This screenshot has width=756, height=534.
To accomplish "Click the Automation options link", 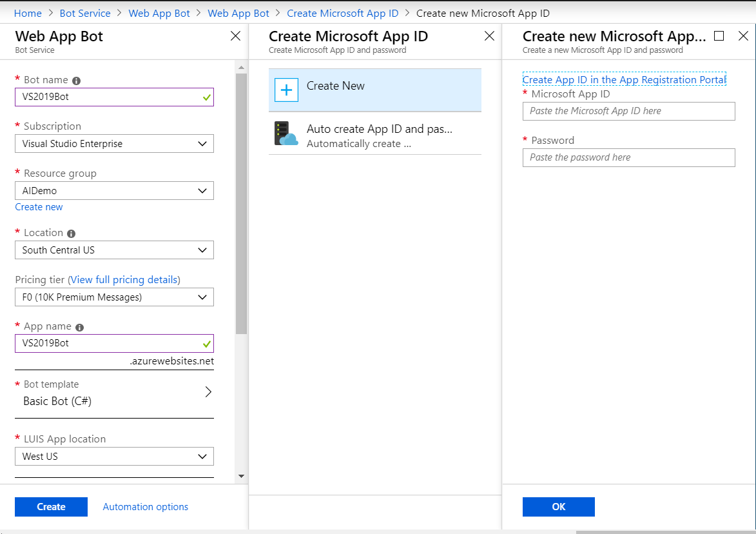I will [145, 507].
